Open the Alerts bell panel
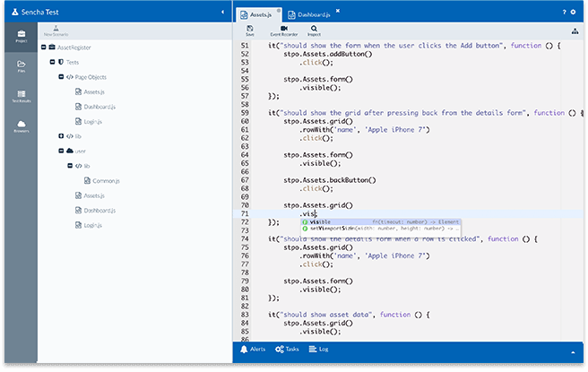Screen dimensions: 588x372 pyautogui.click(x=253, y=349)
